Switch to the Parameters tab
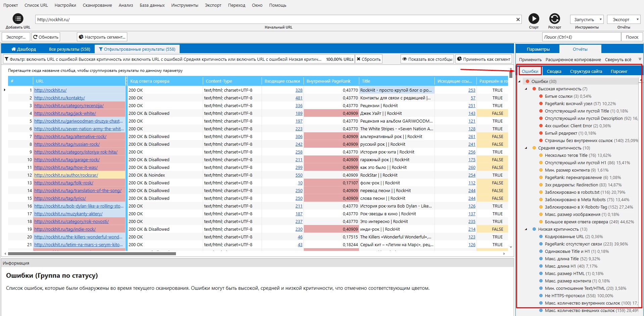Image resolution: width=644 pixels, height=316 pixels. [538, 49]
